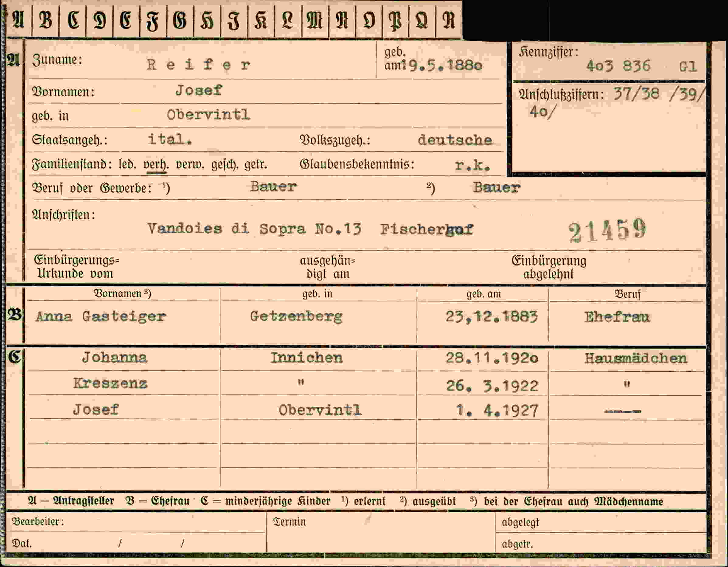
Task: Click the surname 'Reifer'
Action: [199, 65]
